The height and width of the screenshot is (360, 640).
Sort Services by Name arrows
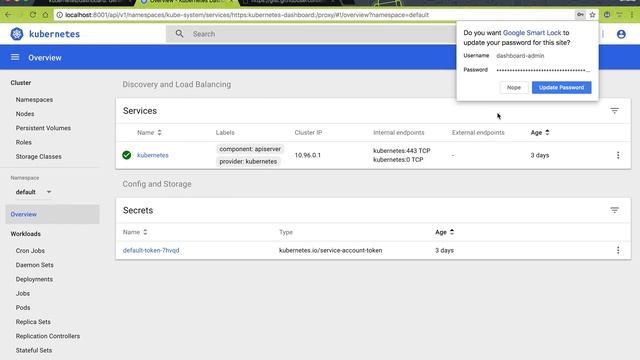tap(160, 132)
